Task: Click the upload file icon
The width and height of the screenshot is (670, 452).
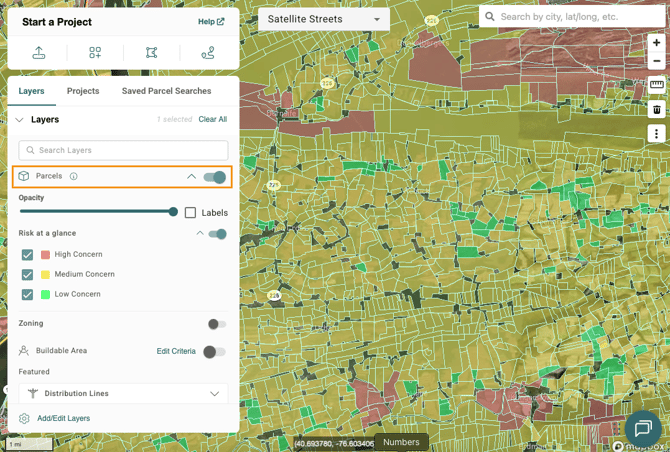Action: click(x=39, y=53)
